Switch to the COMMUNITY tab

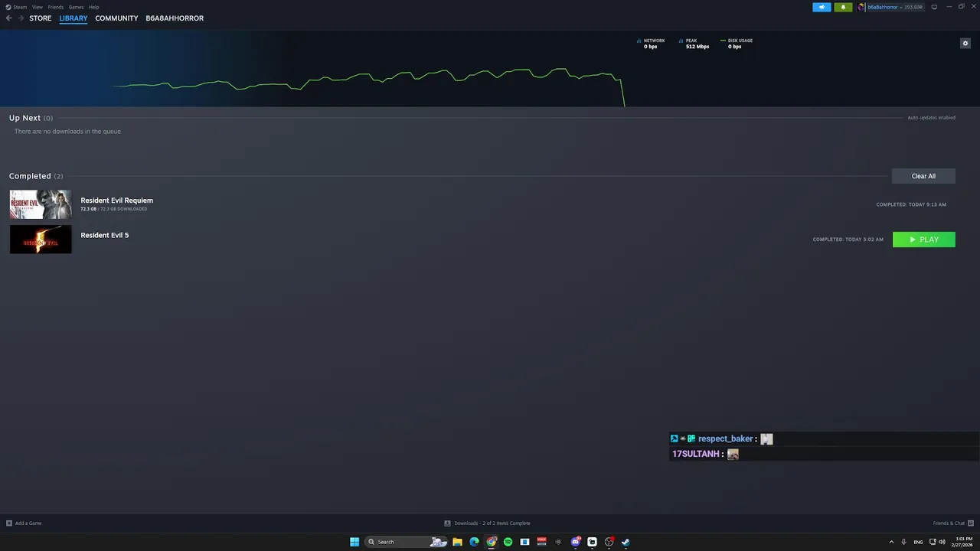coord(116,18)
